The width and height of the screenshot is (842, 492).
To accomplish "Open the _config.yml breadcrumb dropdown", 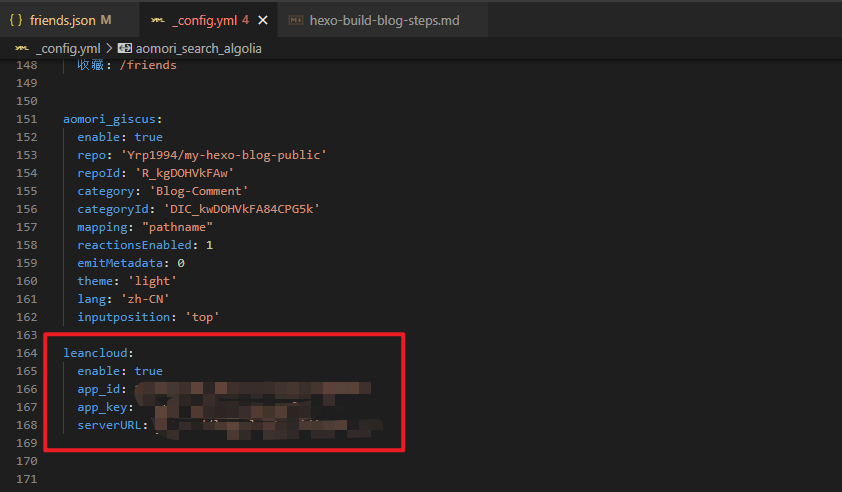I will (66, 47).
